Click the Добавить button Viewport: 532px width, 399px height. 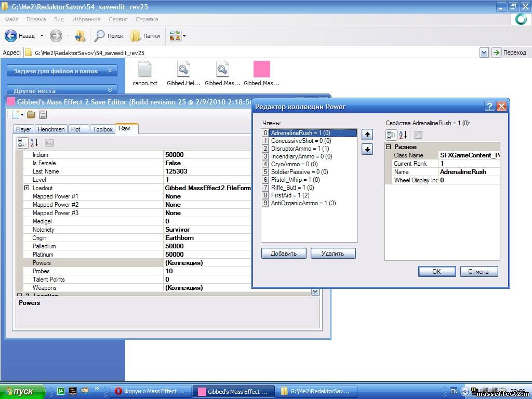click(x=284, y=254)
